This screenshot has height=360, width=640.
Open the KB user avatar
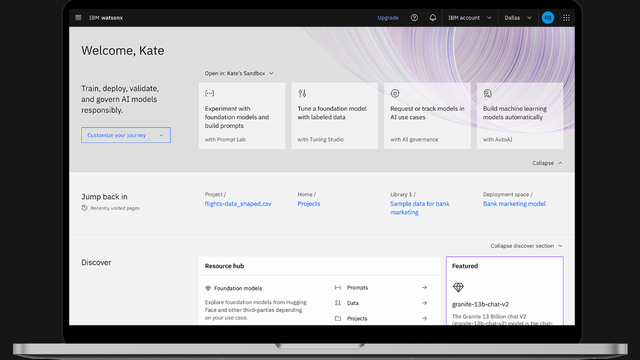point(548,18)
